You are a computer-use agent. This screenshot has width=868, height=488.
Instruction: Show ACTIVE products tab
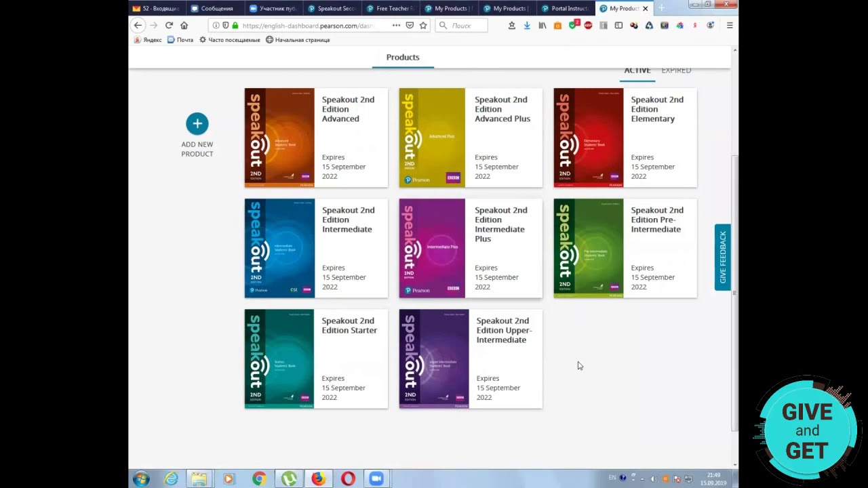pos(637,70)
